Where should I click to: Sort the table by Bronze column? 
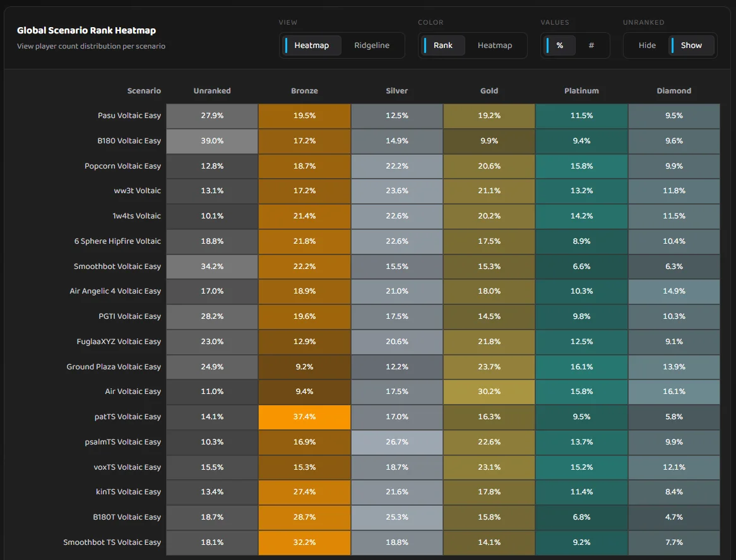[x=304, y=90]
